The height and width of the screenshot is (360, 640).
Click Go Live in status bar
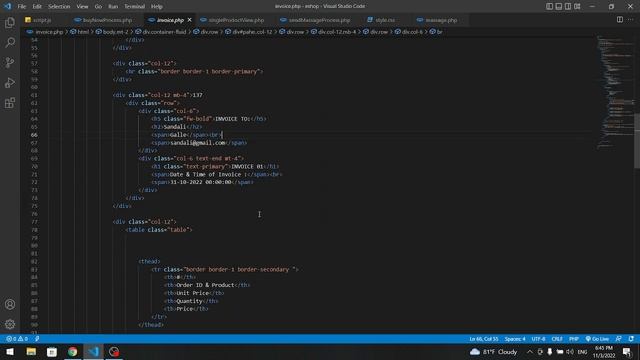[x=597, y=339]
